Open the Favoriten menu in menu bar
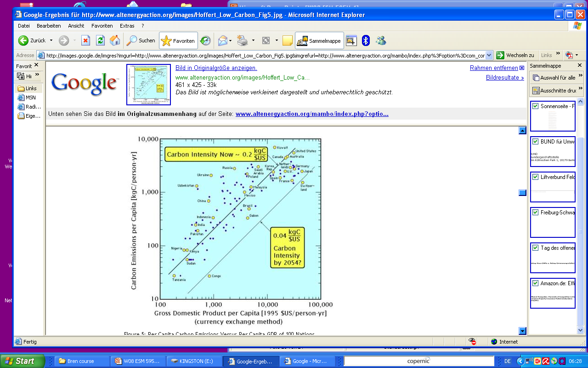The height and width of the screenshot is (368, 588). click(102, 26)
